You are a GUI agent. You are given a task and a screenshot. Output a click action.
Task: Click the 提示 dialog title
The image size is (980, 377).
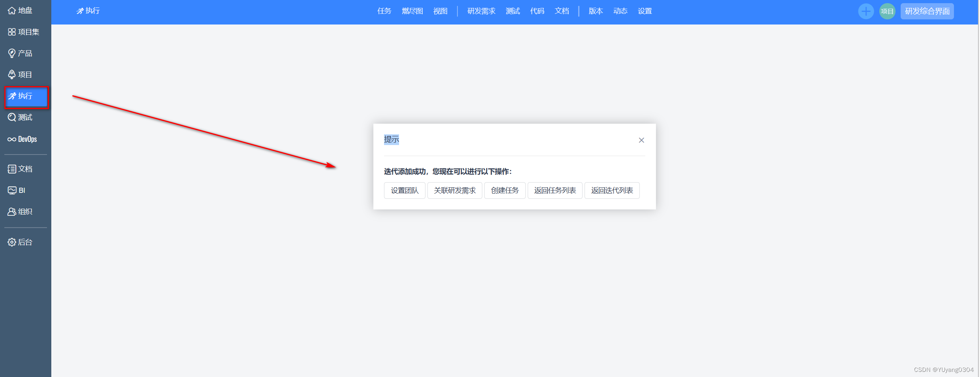[392, 139]
